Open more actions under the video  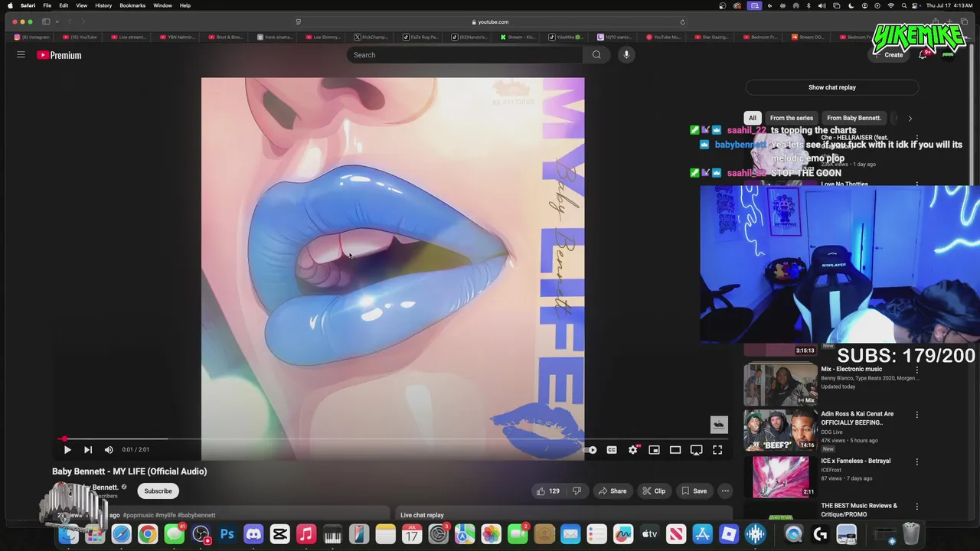point(725,491)
